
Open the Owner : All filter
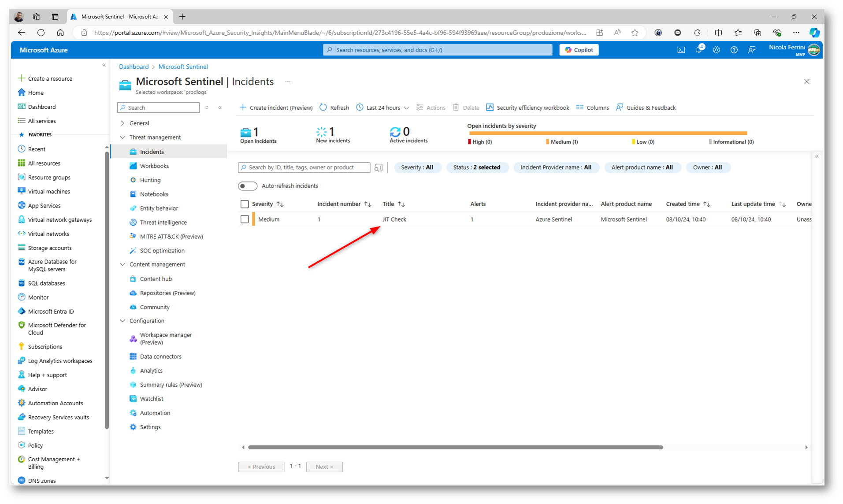coord(707,167)
